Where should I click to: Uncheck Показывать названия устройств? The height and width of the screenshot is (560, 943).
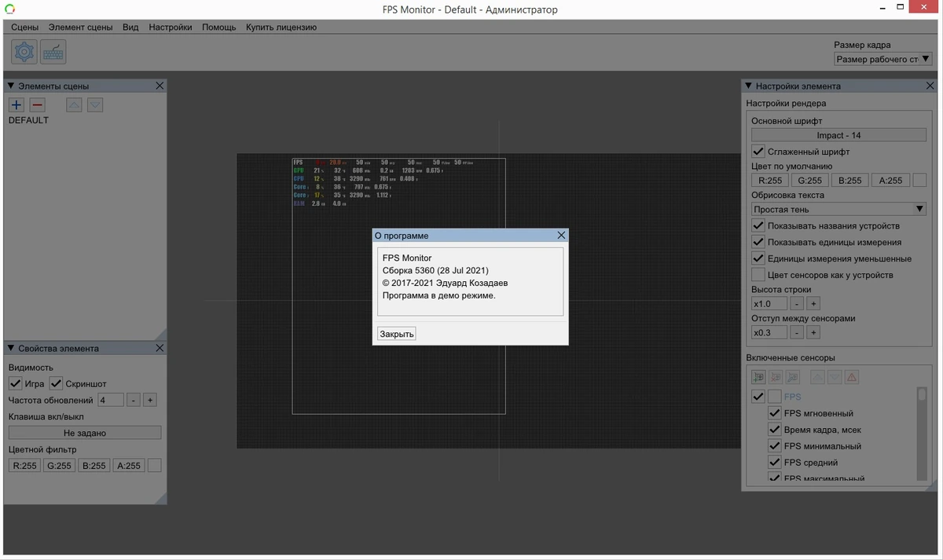(x=758, y=225)
